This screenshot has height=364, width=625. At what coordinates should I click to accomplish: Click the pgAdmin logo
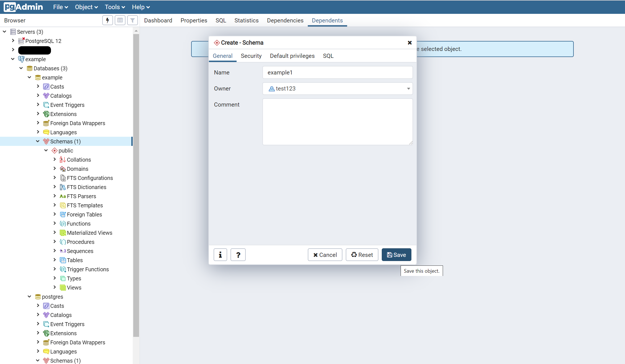click(x=24, y=7)
